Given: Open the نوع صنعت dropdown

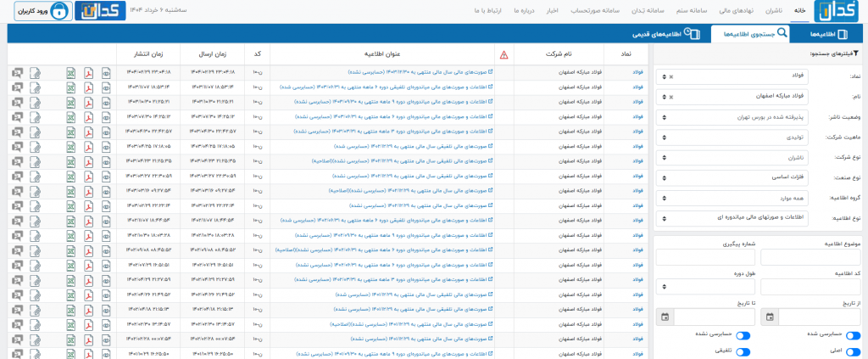Looking at the screenshot, I should (x=732, y=178).
